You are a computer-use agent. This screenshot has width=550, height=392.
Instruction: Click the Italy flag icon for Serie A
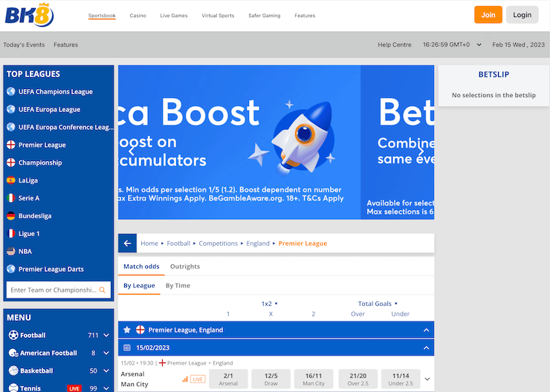tap(11, 198)
